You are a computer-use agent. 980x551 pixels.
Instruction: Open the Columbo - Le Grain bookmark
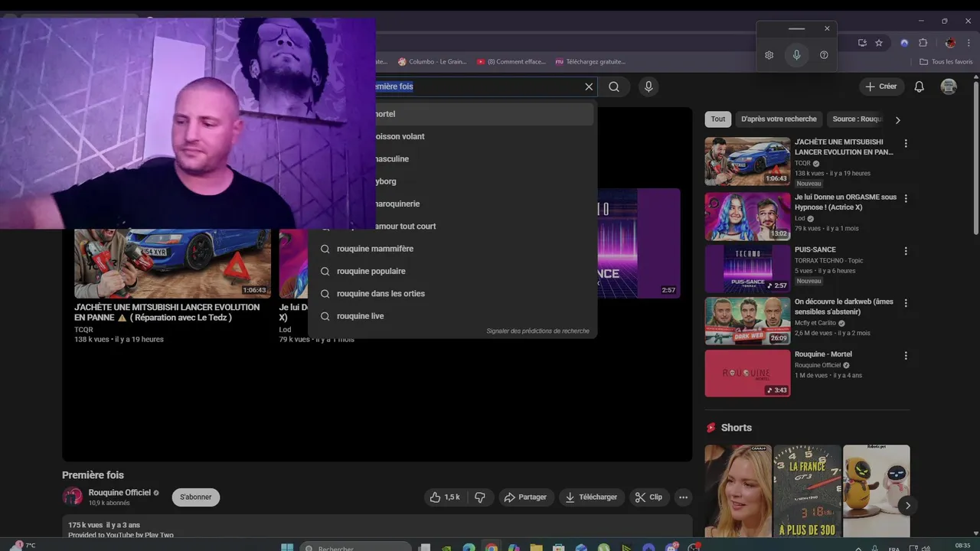(432, 62)
